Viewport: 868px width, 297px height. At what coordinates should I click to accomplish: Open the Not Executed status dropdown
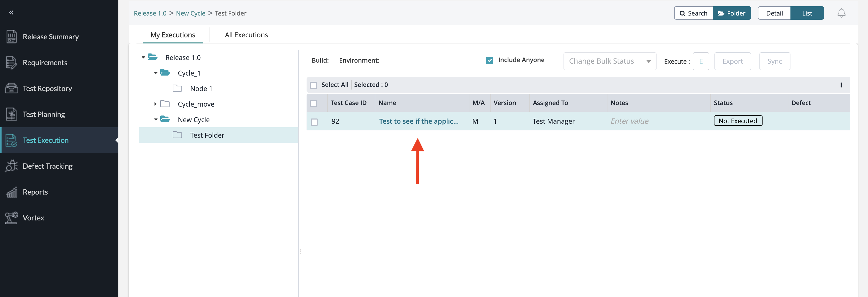click(x=738, y=121)
